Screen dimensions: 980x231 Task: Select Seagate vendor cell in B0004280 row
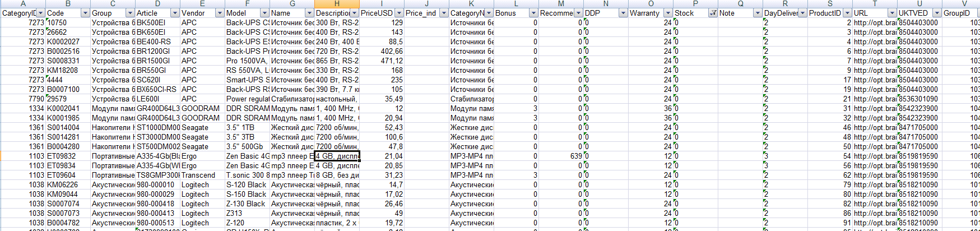202,146
